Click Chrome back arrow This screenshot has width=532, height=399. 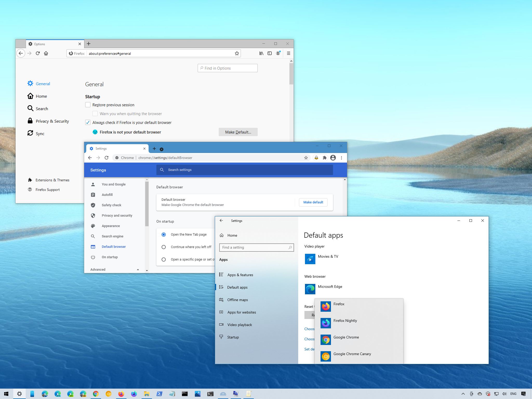[90, 158]
